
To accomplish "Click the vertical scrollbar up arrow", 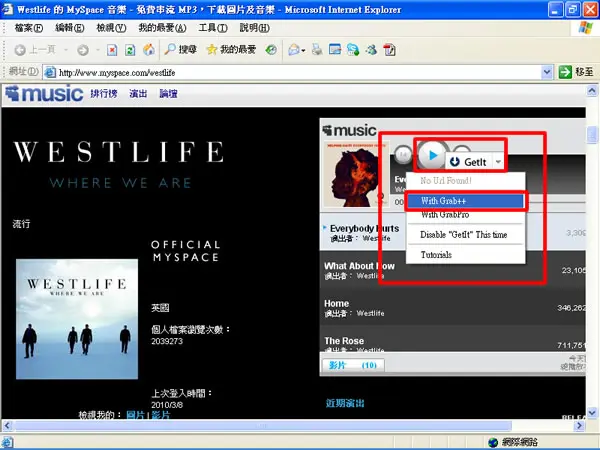I will [x=592, y=91].
